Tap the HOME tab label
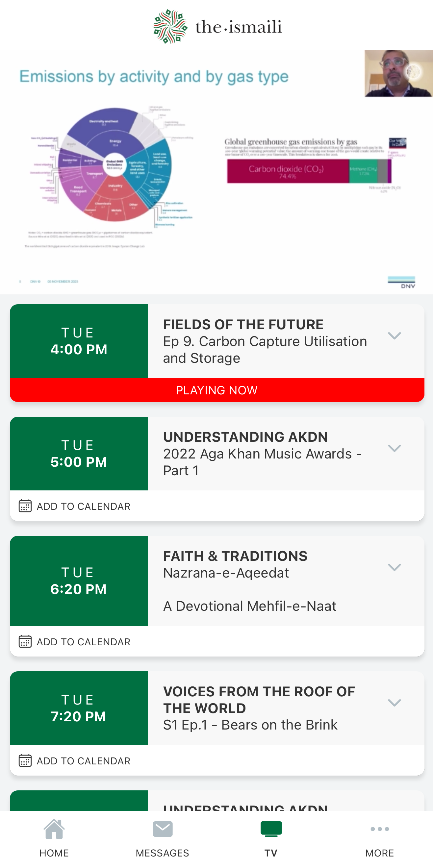Viewport: 433px width, 868px height. 54,853
